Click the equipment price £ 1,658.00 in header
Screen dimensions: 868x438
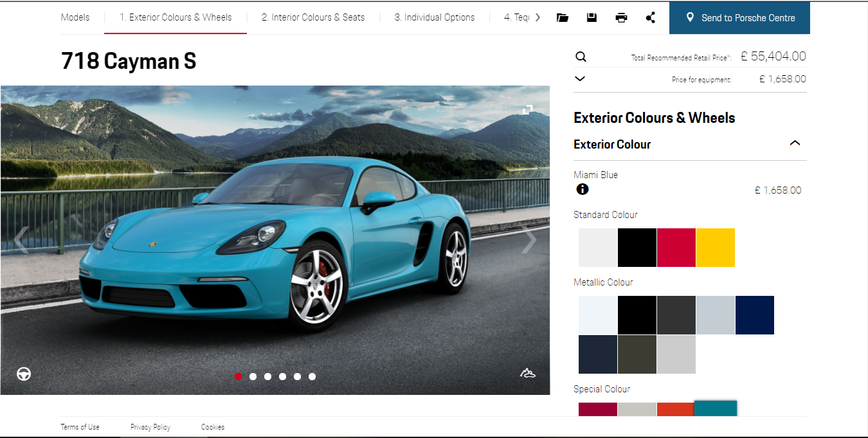(x=782, y=79)
